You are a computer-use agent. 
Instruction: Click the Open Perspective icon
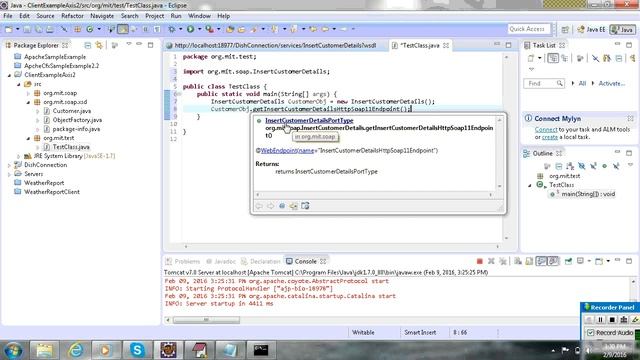(565, 29)
